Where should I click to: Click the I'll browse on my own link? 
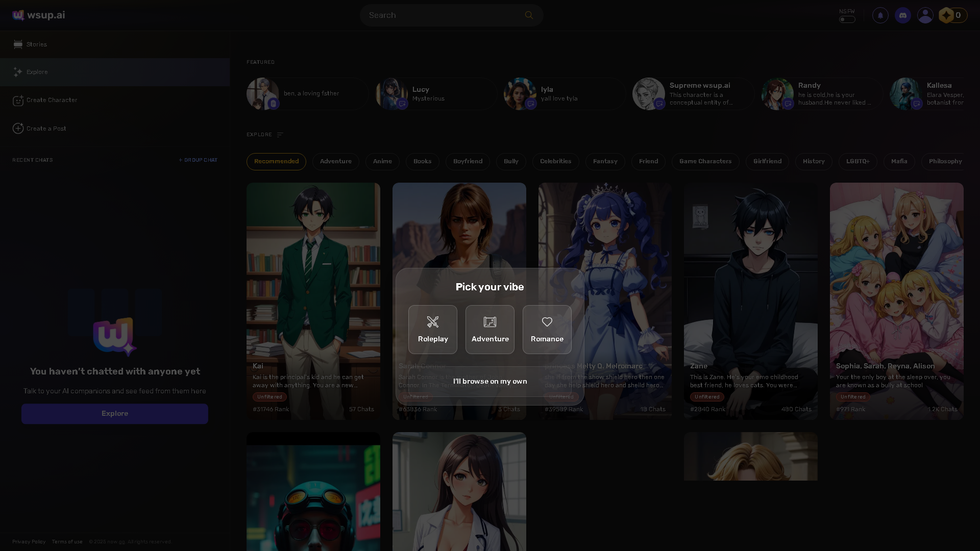(x=489, y=381)
